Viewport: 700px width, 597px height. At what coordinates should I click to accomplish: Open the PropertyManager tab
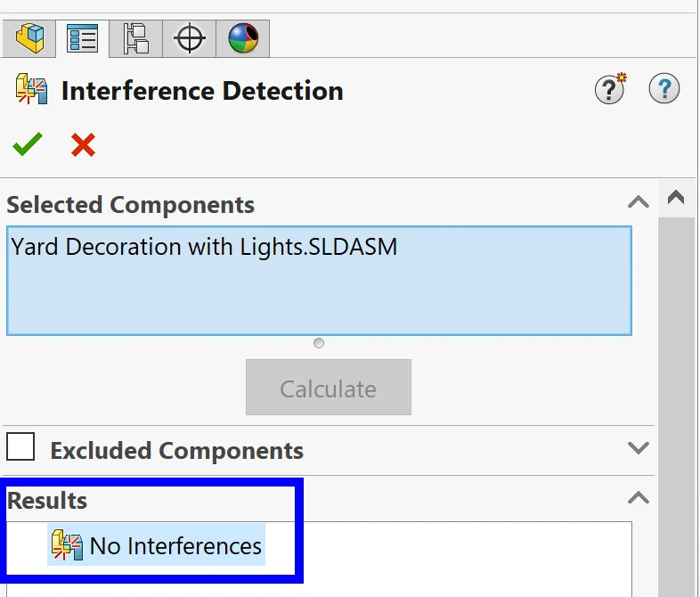[x=83, y=38]
